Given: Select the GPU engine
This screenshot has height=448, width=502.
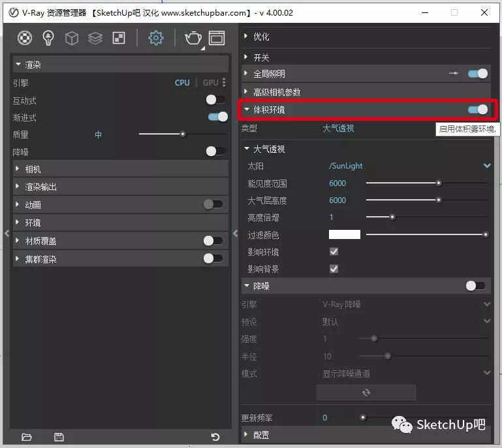Looking at the screenshot, I should click(210, 83).
